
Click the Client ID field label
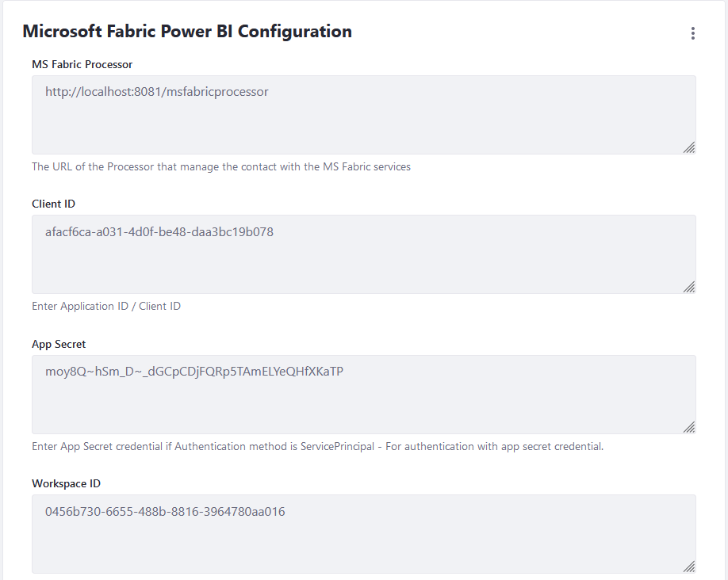pos(53,204)
